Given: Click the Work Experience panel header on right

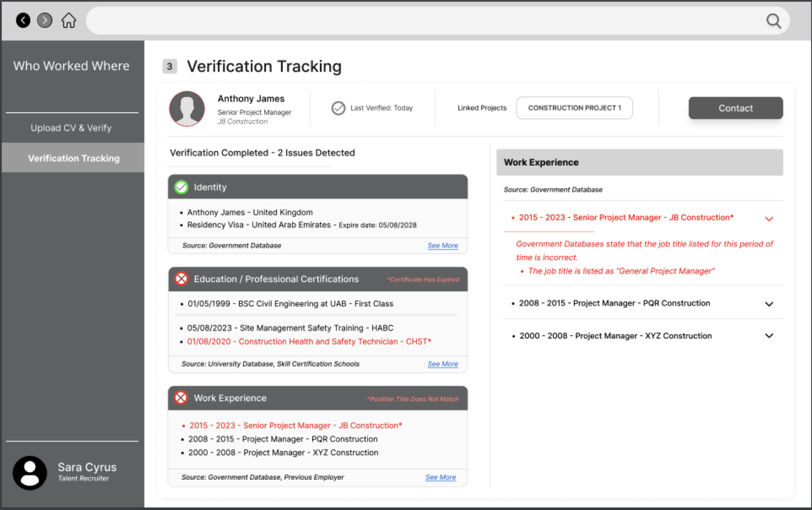Looking at the screenshot, I should click(640, 162).
